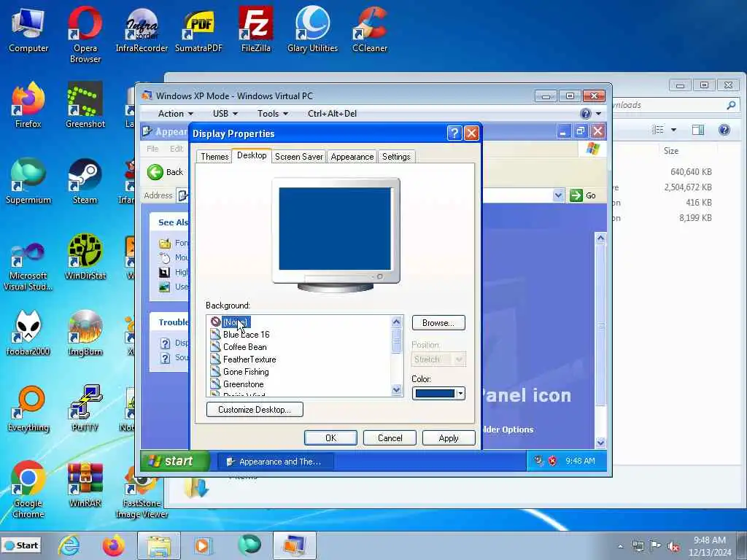This screenshot has height=560, width=747.
Task: Open the Windows 7 Start menu
Action: click(21, 545)
